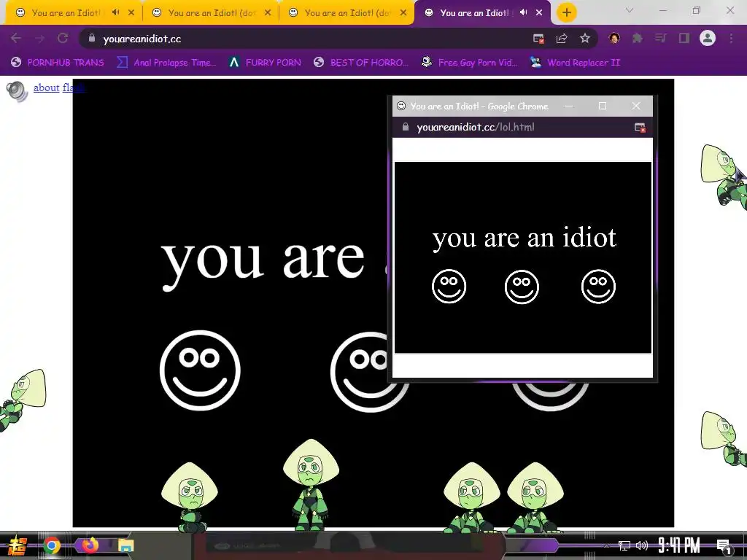Open the Anal Prolapse Time bookmark

167,63
